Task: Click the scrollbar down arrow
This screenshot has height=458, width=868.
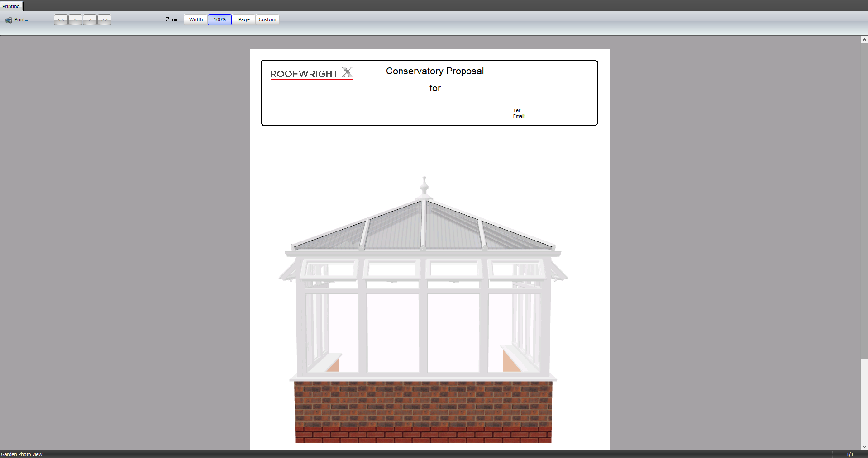Action: coord(864,447)
